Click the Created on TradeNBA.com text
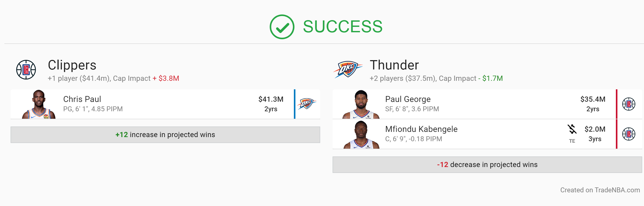Image resolution: width=644 pixels, height=206 pixels. [600, 190]
